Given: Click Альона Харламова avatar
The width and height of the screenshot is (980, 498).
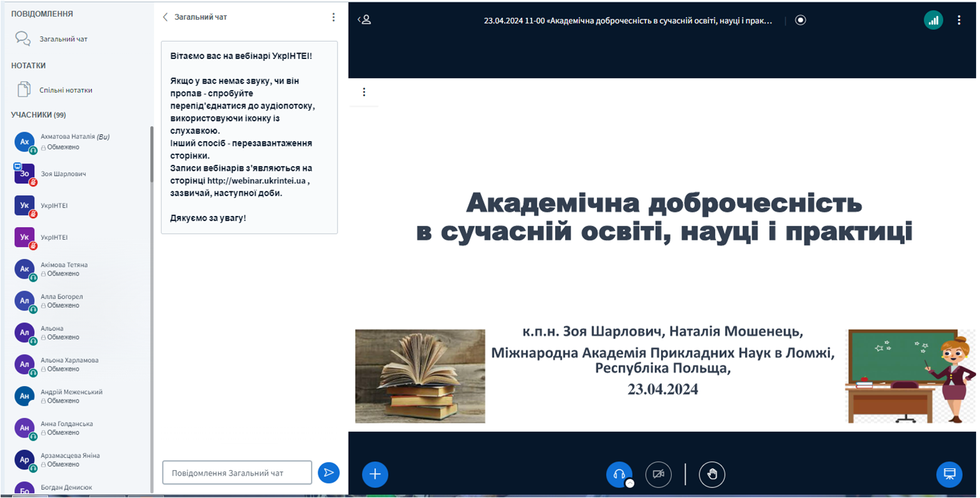Looking at the screenshot, I should (x=24, y=364).
